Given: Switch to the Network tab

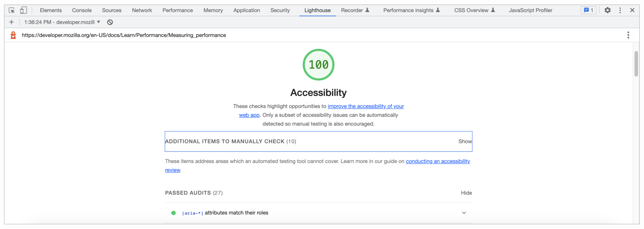Looking at the screenshot, I should pyautogui.click(x=142, y=10).
